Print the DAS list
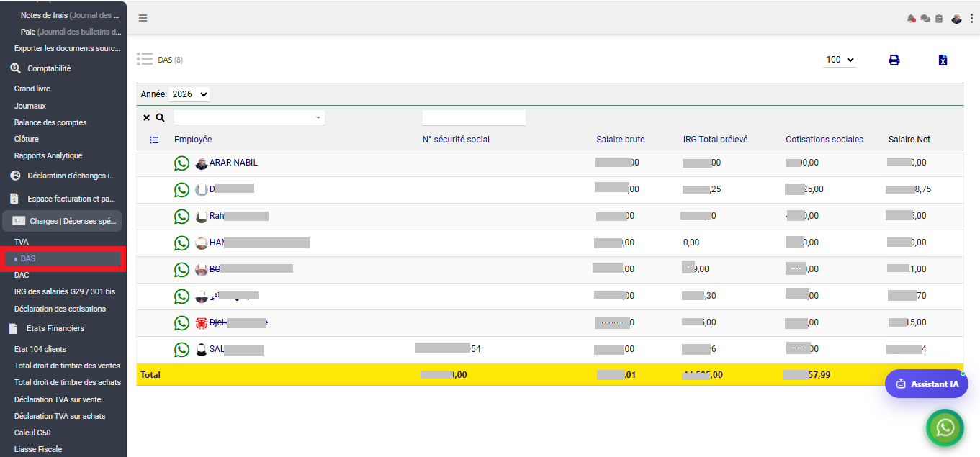 click(894, 60)
